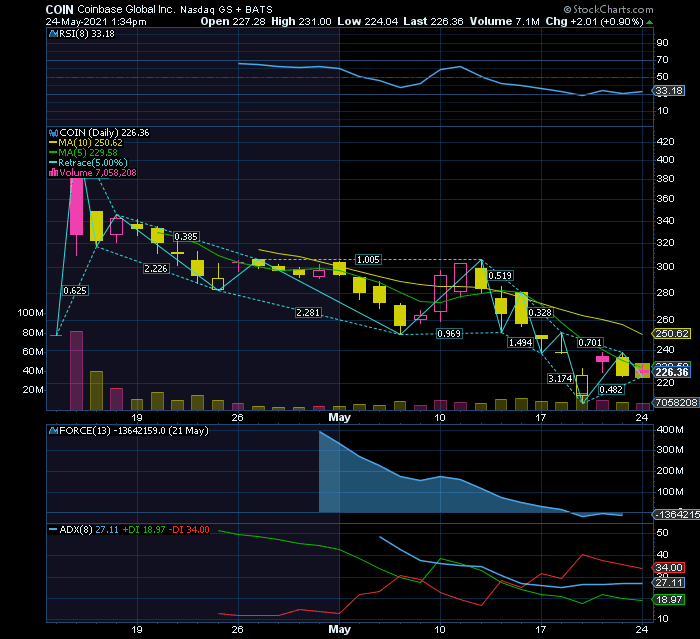Viewport: 700px width, 639px height.
Task: Click the pink Volume bars legend icon
Action: [x=53, y=173]
